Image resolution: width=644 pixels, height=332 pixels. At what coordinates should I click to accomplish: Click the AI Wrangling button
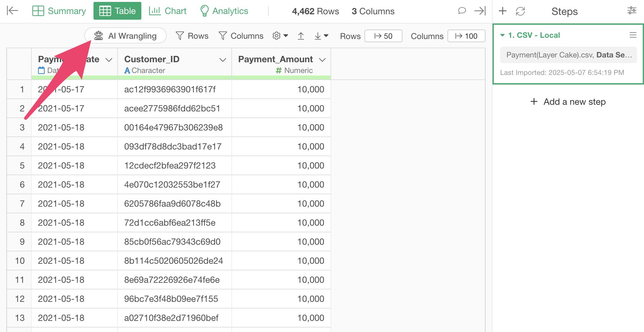(x=126, y=36)
